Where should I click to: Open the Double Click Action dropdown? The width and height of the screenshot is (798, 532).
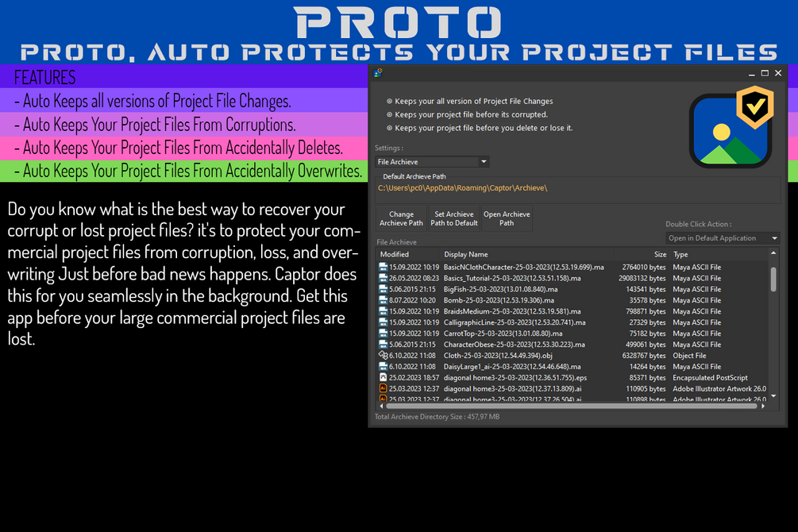pyautogui.click(x=723, y=238)
